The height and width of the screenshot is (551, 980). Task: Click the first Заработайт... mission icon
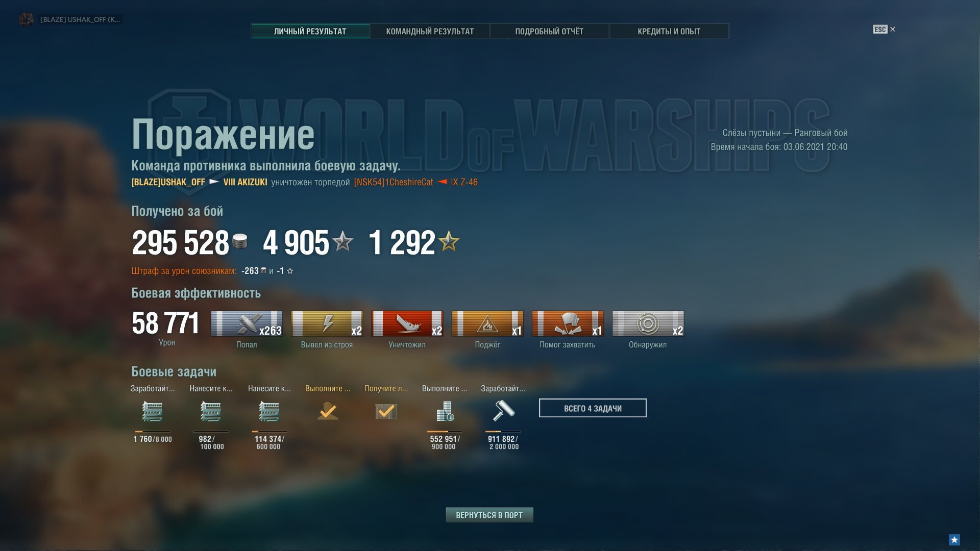point(152,411)
